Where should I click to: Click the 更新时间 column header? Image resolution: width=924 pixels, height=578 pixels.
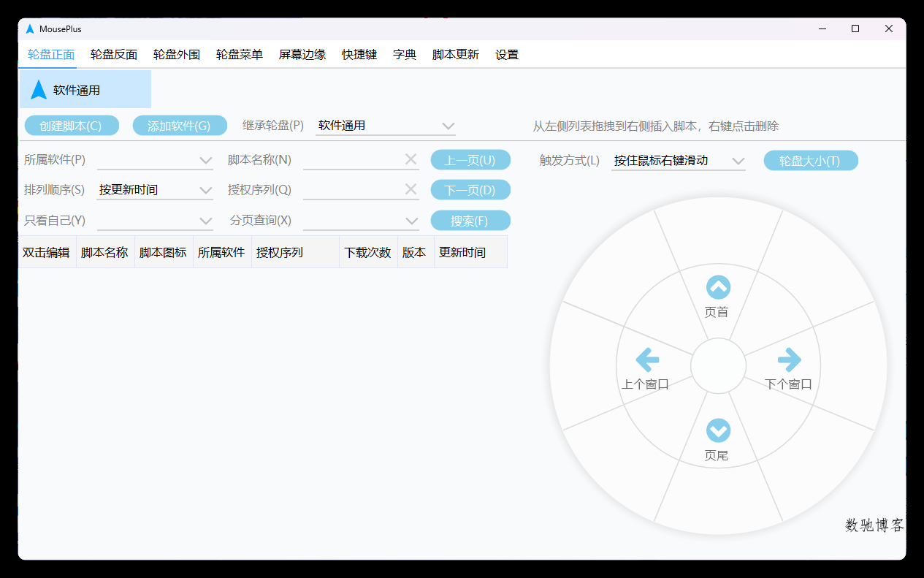470,252
